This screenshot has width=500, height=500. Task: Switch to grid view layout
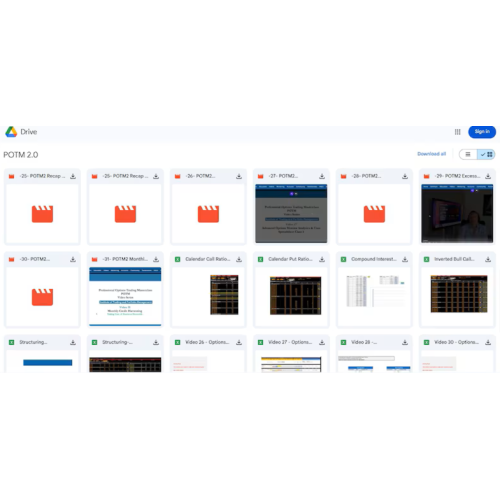pyautogui.click(x=486, y=154)
